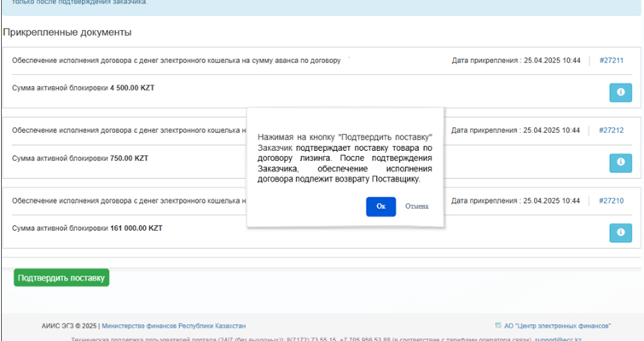Click the 4 500.00 KZT blocked amount
644x341 pixels.
pos(132,88)
